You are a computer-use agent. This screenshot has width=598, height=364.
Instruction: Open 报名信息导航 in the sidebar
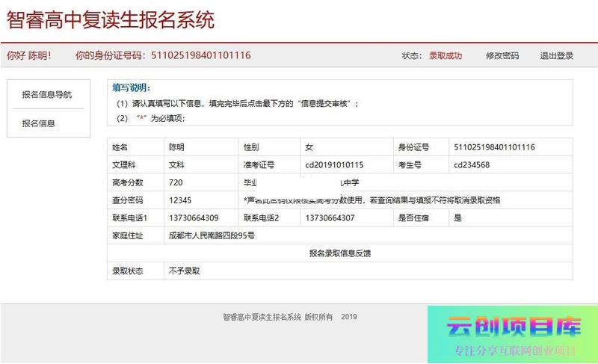pos(46,95)
